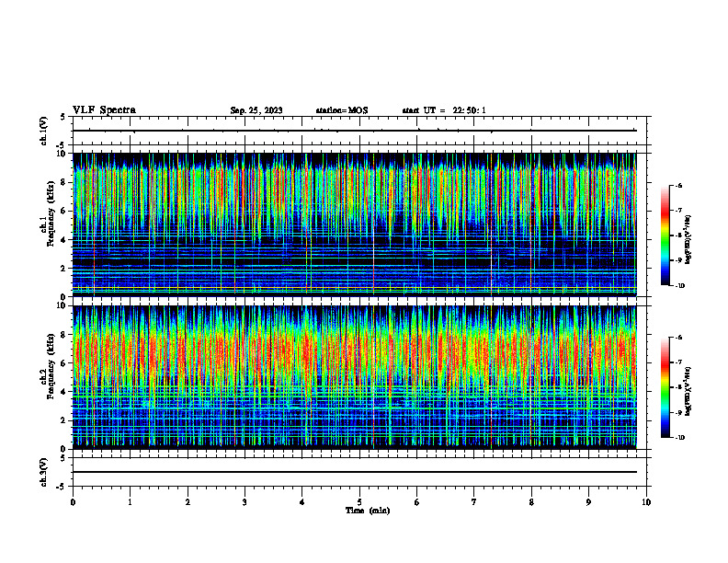Screen dimensions: 728x563
Task: Click the ch.1 voltage waveform trace
Action: coord(355,131)
